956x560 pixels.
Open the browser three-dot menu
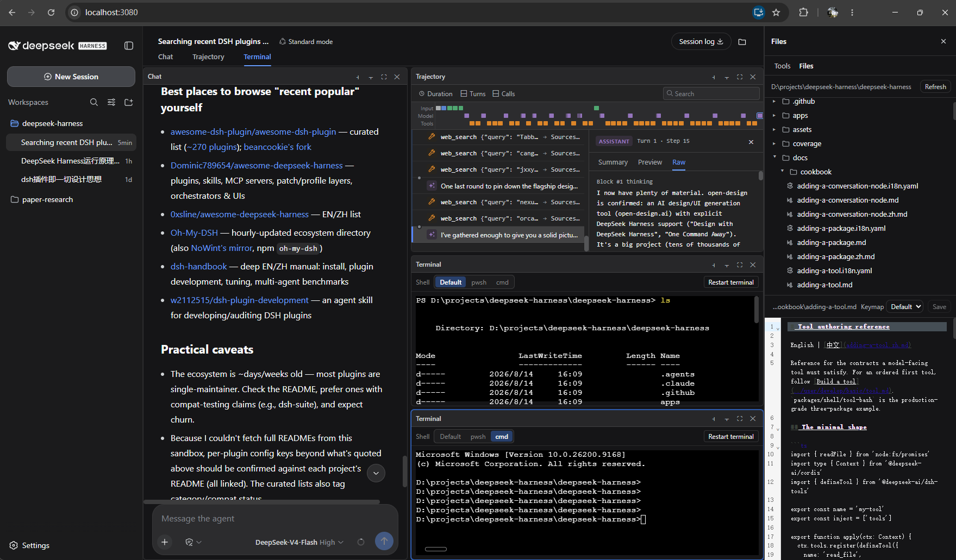(852, 12)
